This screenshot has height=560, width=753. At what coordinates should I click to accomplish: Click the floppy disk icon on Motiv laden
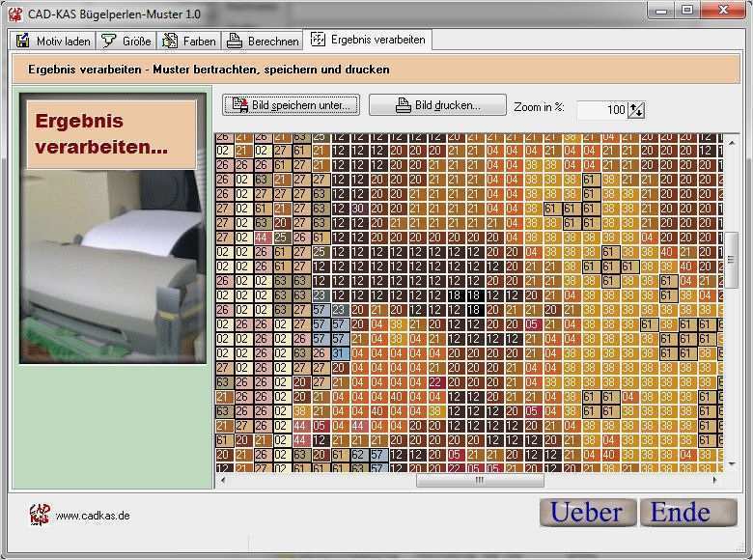[x=22, y=41]
